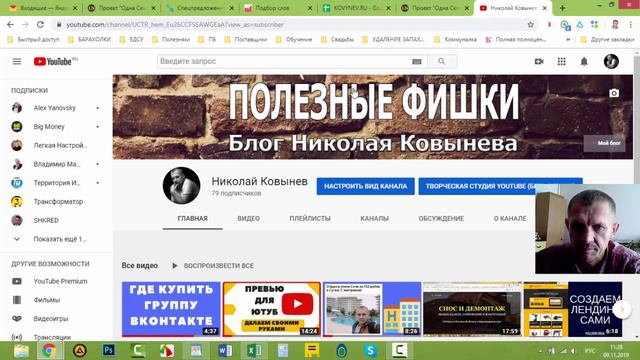Open File Explorer from the taskbar

coord(21,350)
